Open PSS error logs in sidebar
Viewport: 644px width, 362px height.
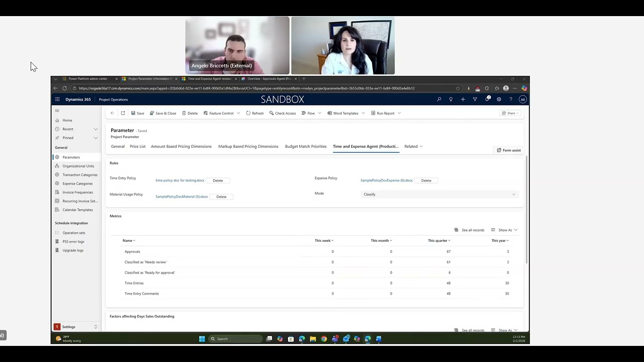73,241
